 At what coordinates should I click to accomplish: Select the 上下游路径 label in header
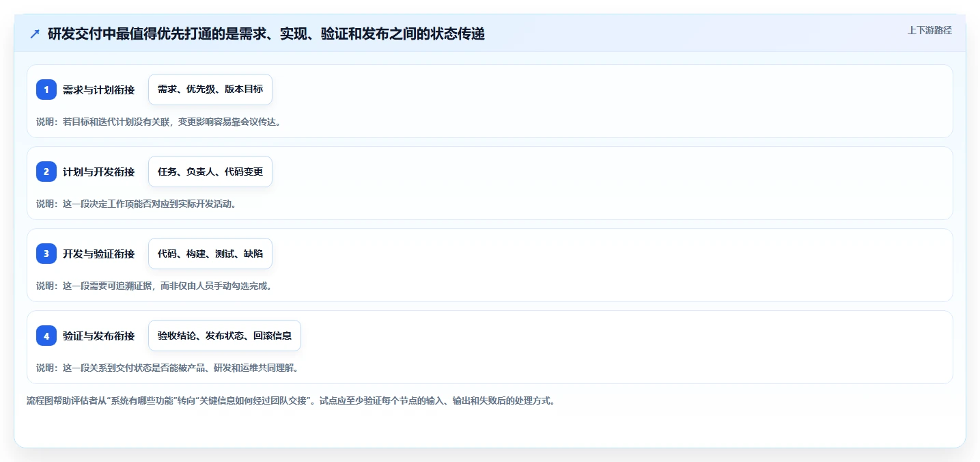[929, 30]
